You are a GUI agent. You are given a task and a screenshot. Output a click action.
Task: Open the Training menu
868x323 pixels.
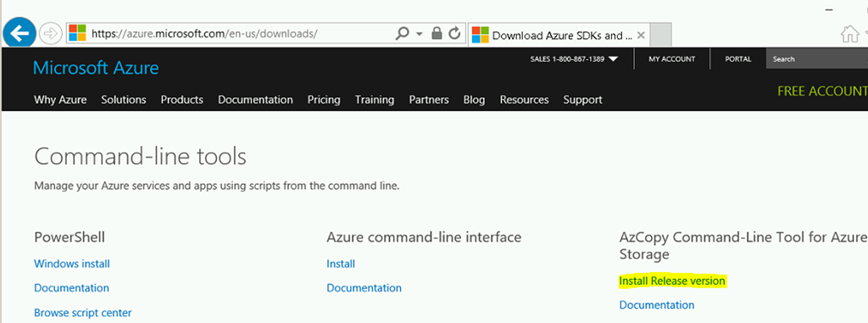click(x=374, y=100)
